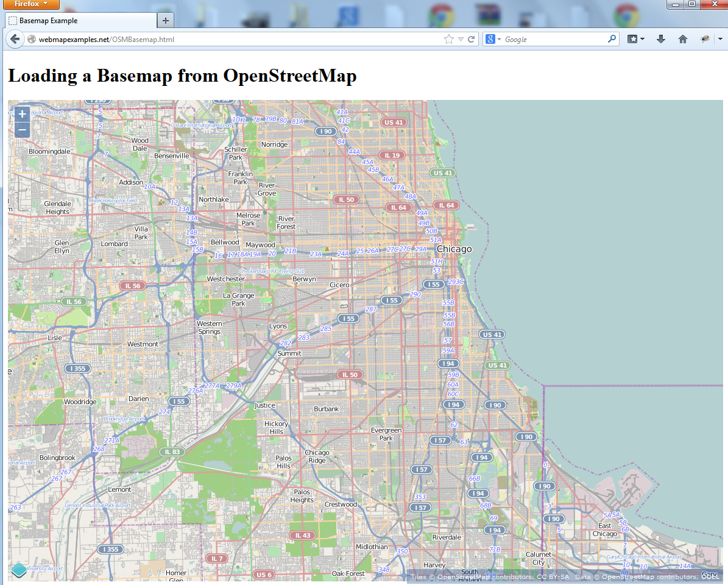Expand the location bar history dropdown
This screenshot has height=585, width=728.
click(461, 38)
